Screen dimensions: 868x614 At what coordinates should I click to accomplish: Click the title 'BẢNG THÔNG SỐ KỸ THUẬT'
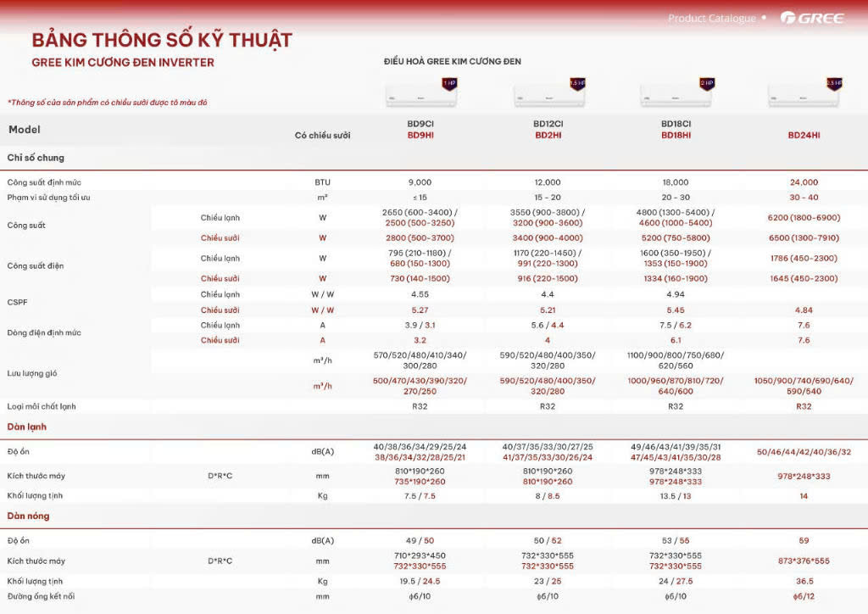tap(162, 40)
